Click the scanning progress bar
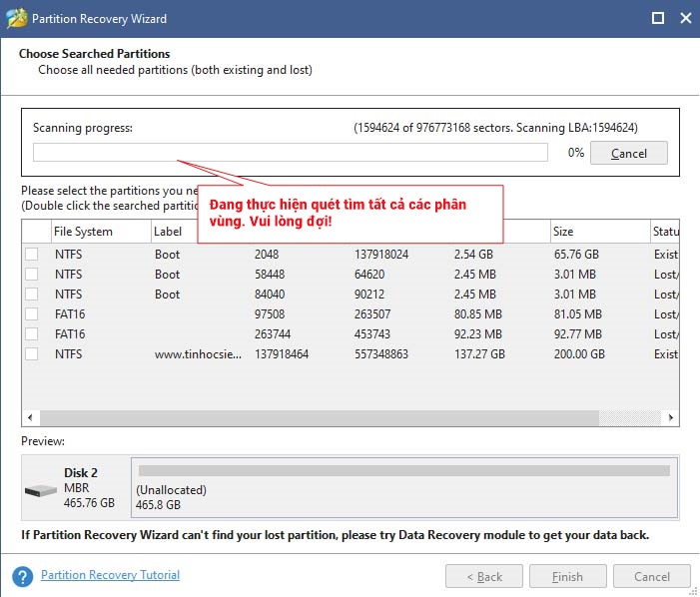 290,153
